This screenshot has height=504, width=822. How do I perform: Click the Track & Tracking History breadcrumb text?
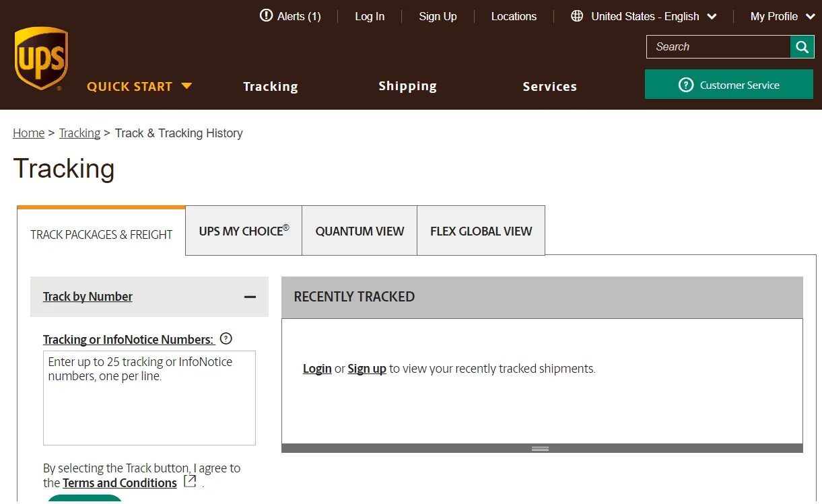point(179,133)
